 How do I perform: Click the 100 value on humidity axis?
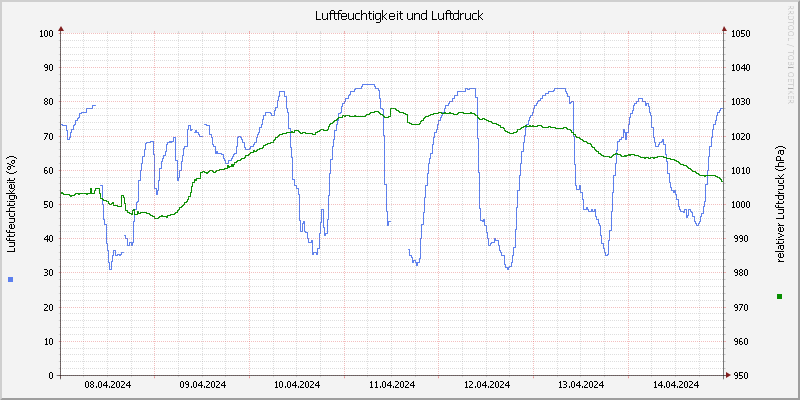pos(46,34)
